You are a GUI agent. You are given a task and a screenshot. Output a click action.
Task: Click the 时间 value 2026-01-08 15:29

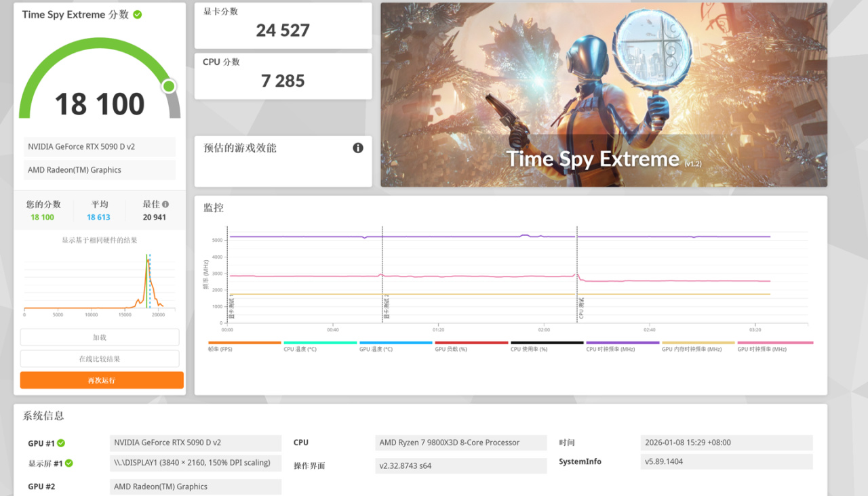click(x=726, y=443)
